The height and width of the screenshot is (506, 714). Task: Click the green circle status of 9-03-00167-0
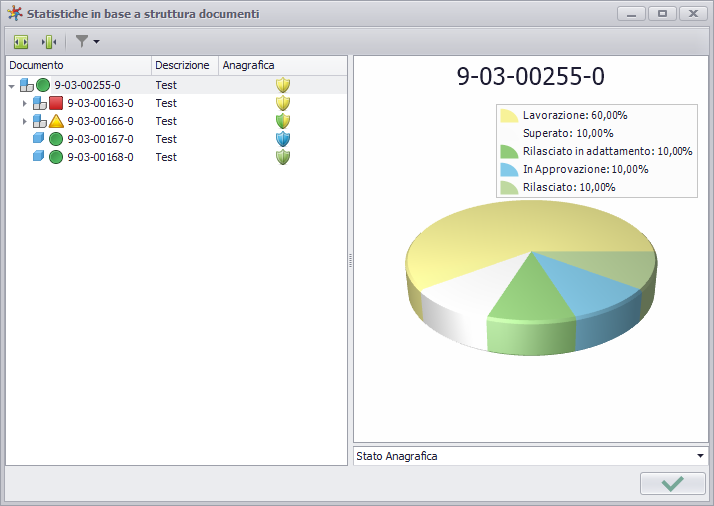click(56, 139)
